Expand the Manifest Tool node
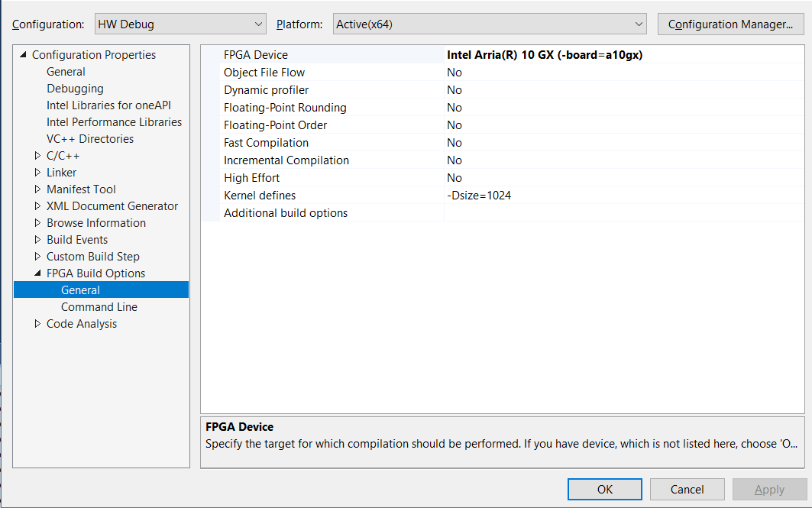Viewport: 812px width, 508px height. [38, 189]
